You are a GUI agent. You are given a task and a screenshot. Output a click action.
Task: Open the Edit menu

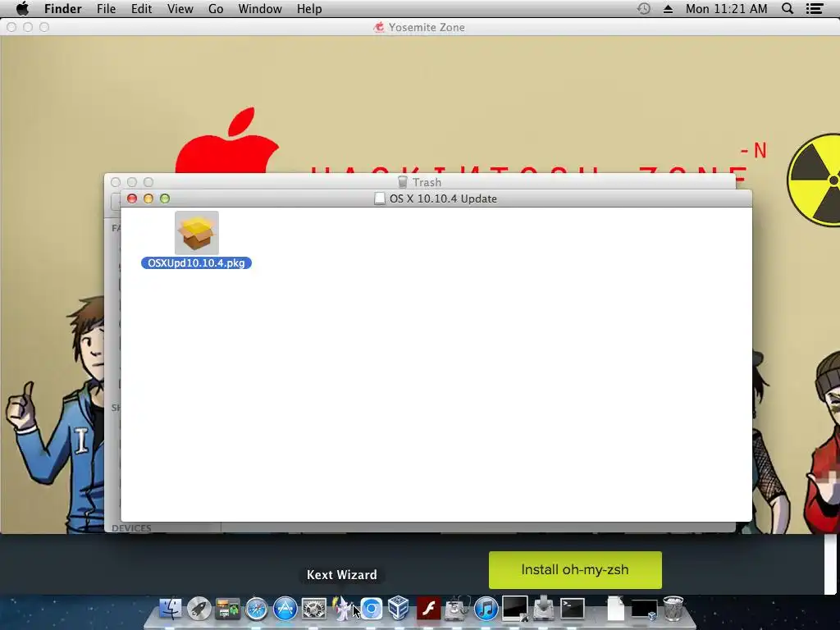[141, 8]
